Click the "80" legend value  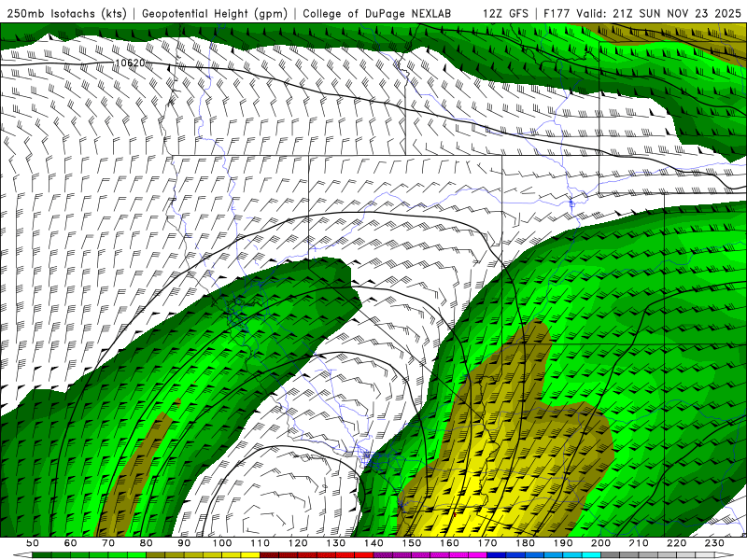click(147, 543)
